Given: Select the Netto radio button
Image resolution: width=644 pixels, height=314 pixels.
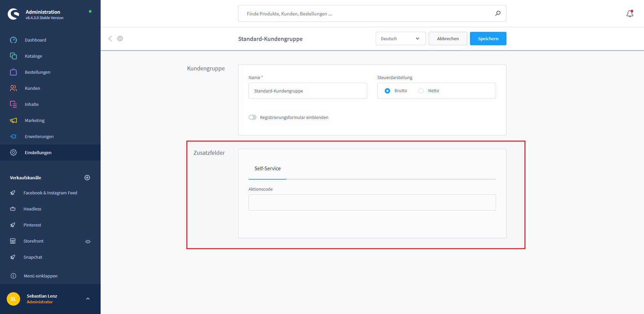Looking at the screenshot, I should click(421, 91).
